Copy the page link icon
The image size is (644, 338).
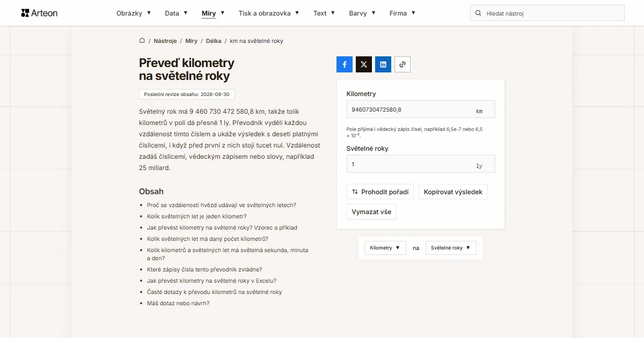click(x=402, y=64)
